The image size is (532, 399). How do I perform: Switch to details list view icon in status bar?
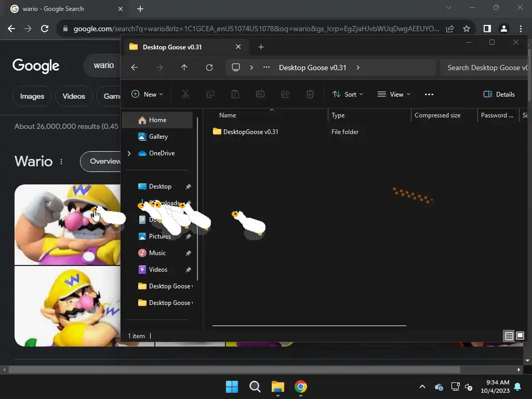tap(509, 336)
